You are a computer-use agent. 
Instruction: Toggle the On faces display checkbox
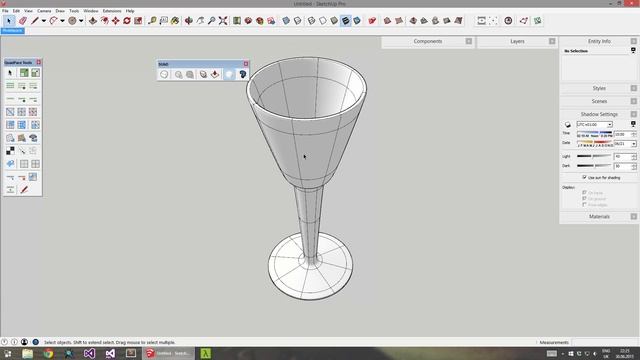(x=584, y=192)
